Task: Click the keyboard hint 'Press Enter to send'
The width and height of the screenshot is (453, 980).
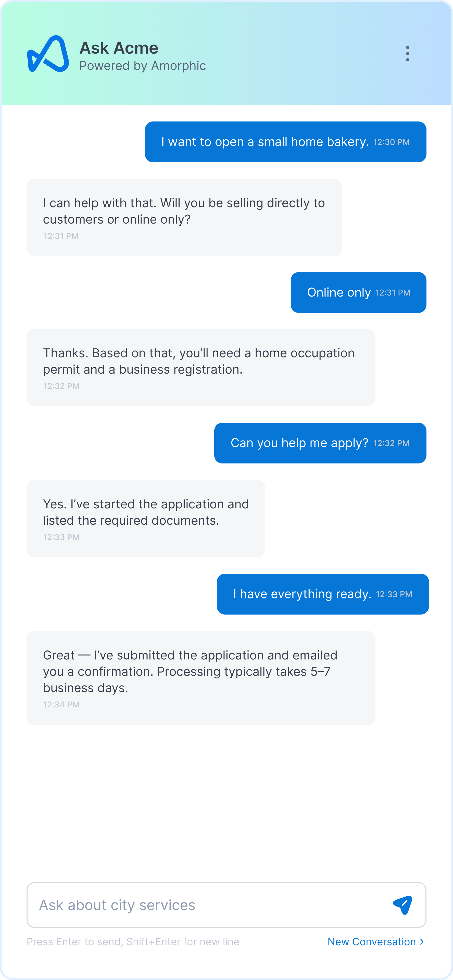Action: click(x=133, y=941)
